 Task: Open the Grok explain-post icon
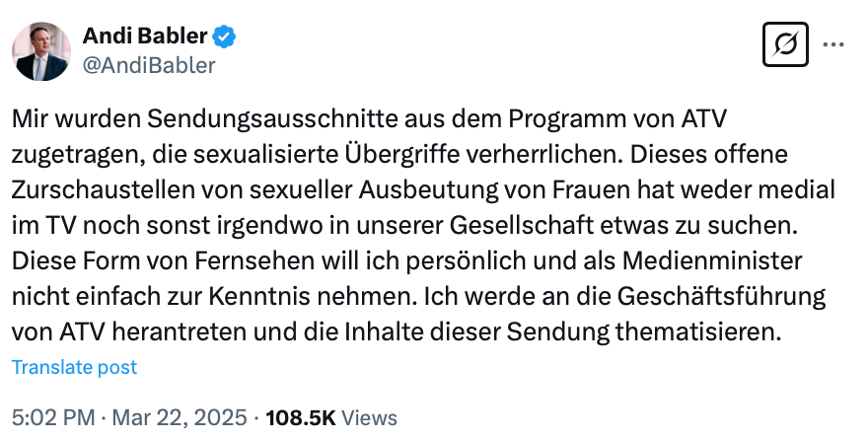785,44
